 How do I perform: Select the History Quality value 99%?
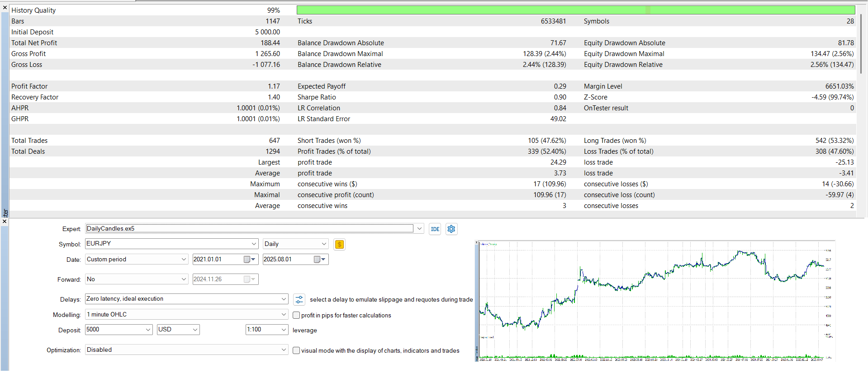click(x=273, y=10)
